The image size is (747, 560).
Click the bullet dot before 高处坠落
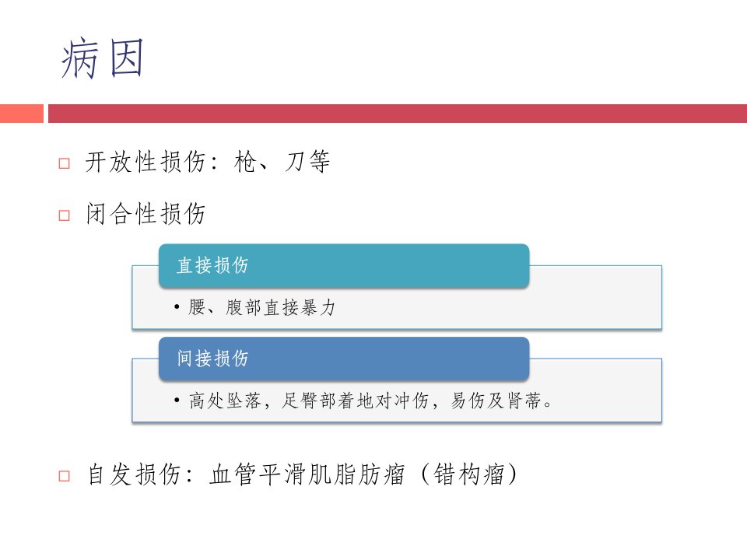[x=177, y=401]
